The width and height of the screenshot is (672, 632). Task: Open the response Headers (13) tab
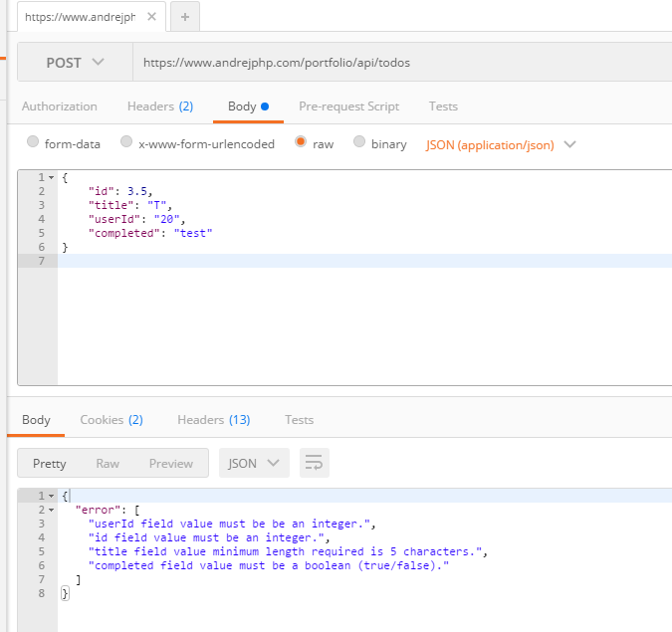tap(214, 420)
